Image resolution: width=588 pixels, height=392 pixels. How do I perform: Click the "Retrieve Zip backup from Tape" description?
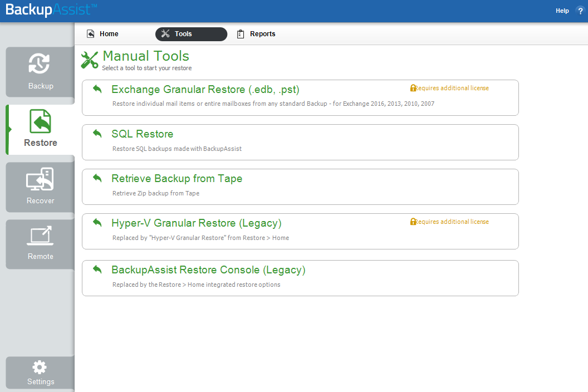click(x=156, y=194)
